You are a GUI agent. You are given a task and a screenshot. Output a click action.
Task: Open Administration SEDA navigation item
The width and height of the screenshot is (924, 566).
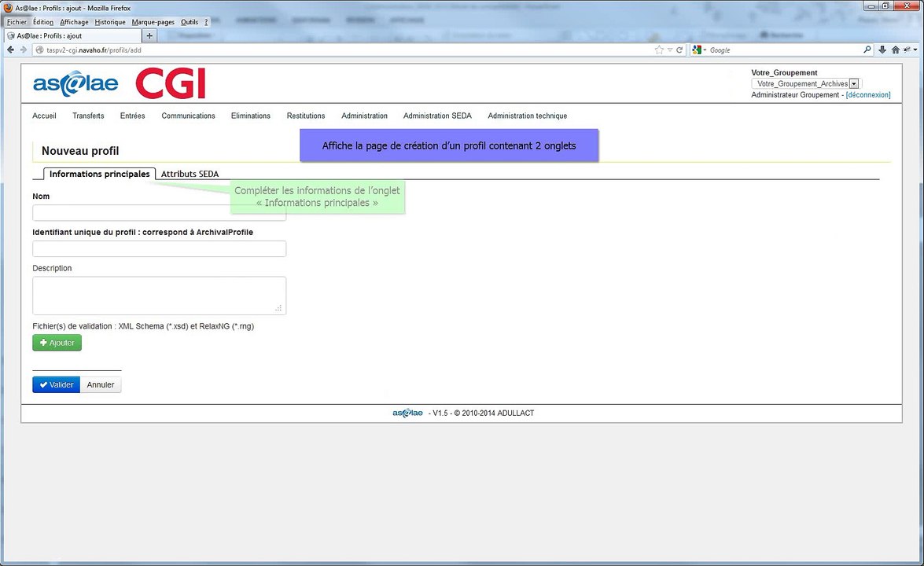pyautogui.click(x=438, y=116)
